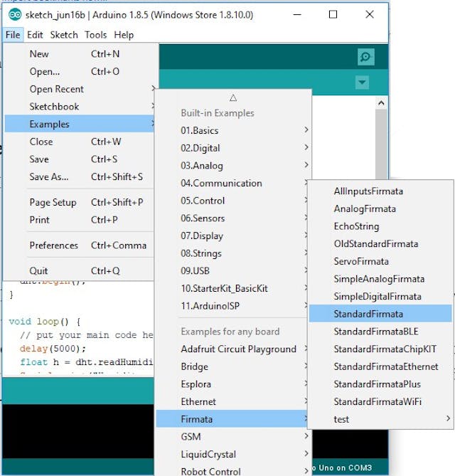455x476 pixels.
Task: Open the Edit menu
Action: tap(35, 35)
